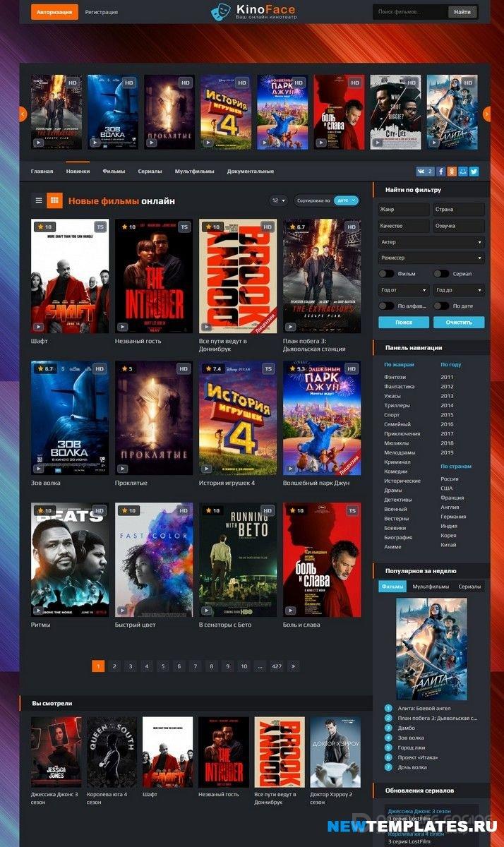This screenshot has height=847, width=504.
Task: Click play icon on Проклятые grid poster
Action: coord(122,469)
